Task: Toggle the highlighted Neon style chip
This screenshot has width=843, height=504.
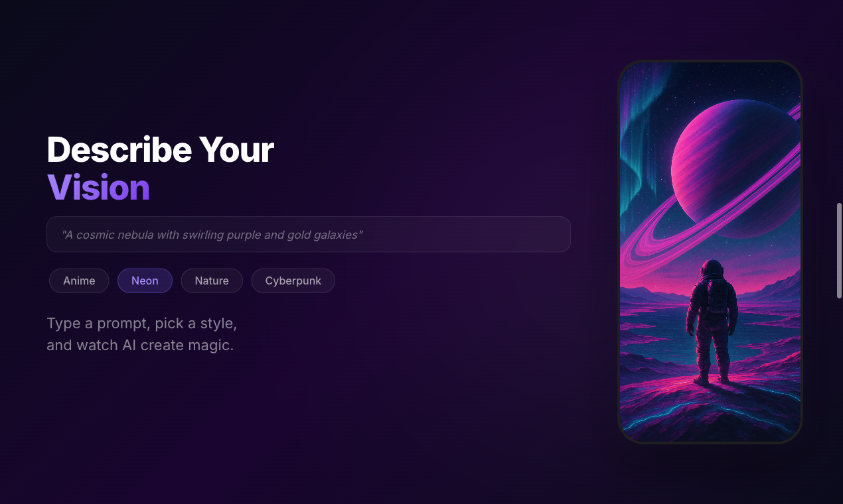Action: click(x=145, y=281)
